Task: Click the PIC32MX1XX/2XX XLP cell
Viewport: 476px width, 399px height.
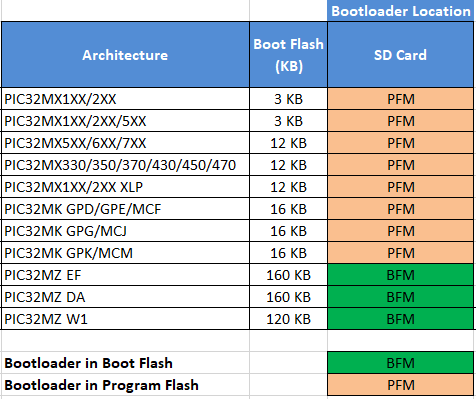Action: tap(125, 187)
